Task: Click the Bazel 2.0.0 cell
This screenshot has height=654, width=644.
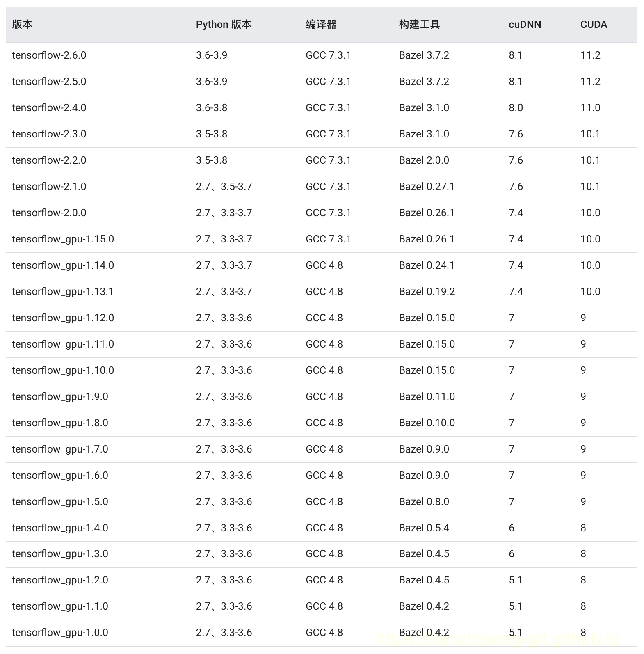Action: click(424, 160)
